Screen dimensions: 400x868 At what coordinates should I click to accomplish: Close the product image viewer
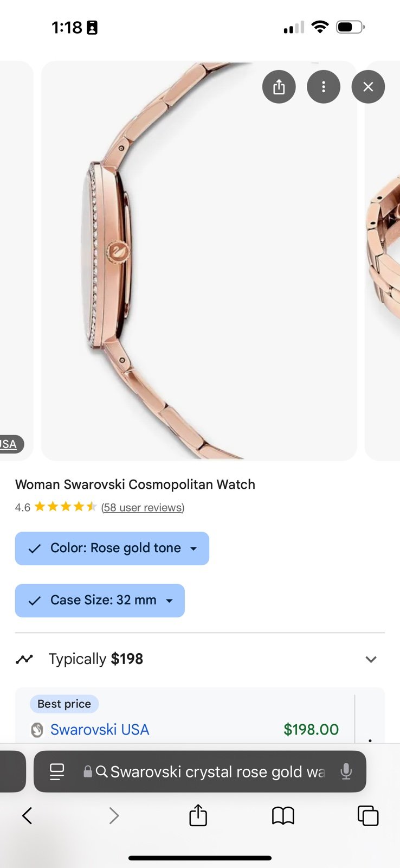point(368,87)
